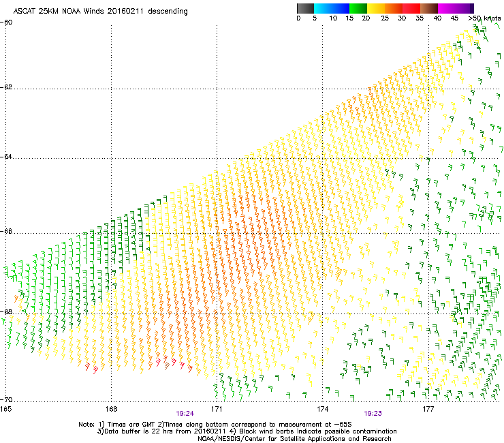Click the '15' legend scale label

click(349, 18)
